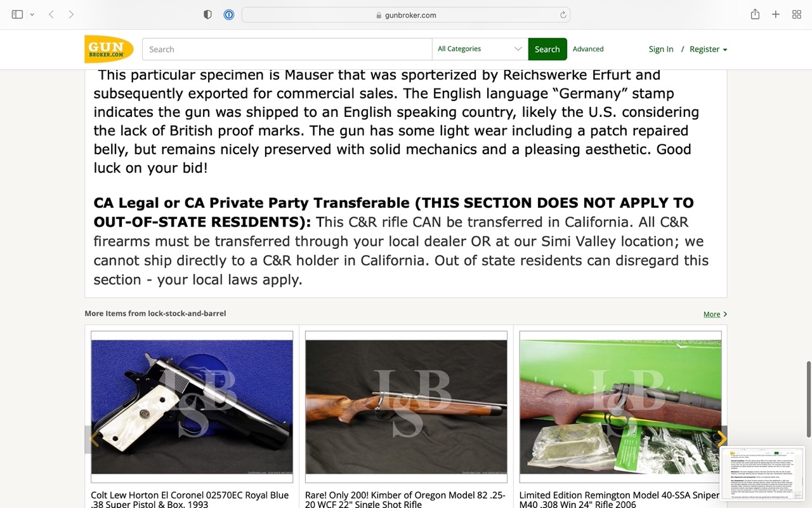Viewport: 812px width, 508px height.
Task: Expand sidebar options chevron next to sidebar icon
Action: point(32,15)
